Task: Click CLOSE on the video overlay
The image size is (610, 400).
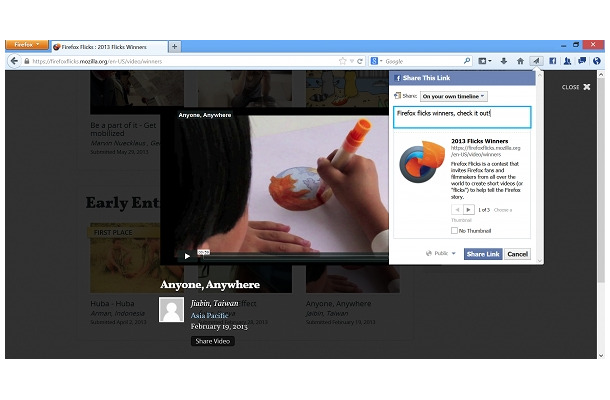Action: (576, 87)
